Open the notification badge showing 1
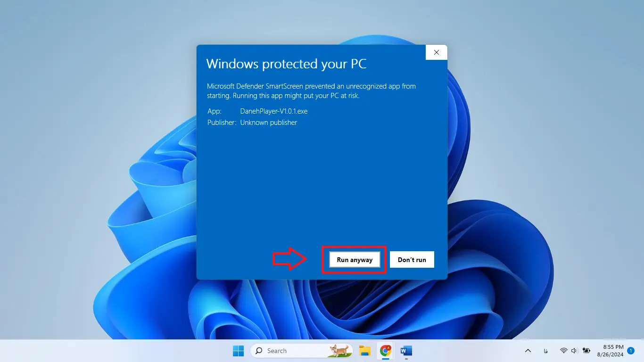 [631, 350]
